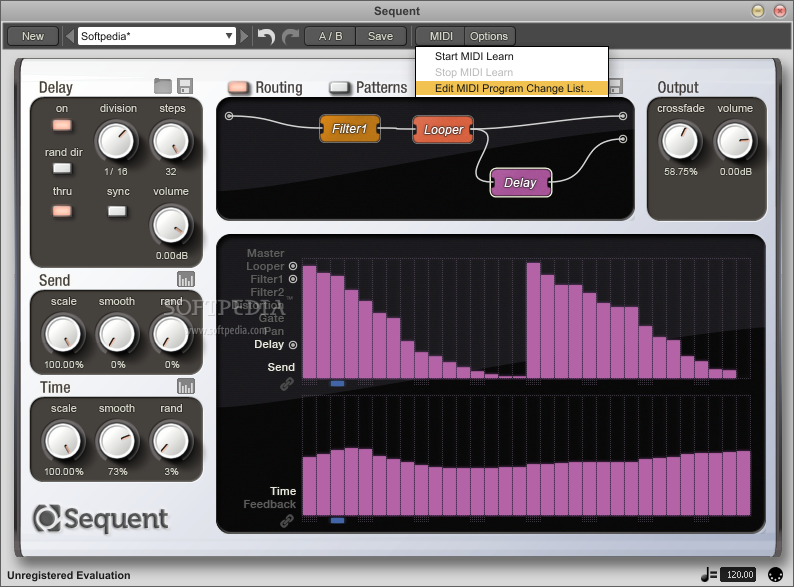Screen dimensions: 794x587
Task: Select Looper radio in pattern list
Action: pyautogui.click(x=293, y=266)
